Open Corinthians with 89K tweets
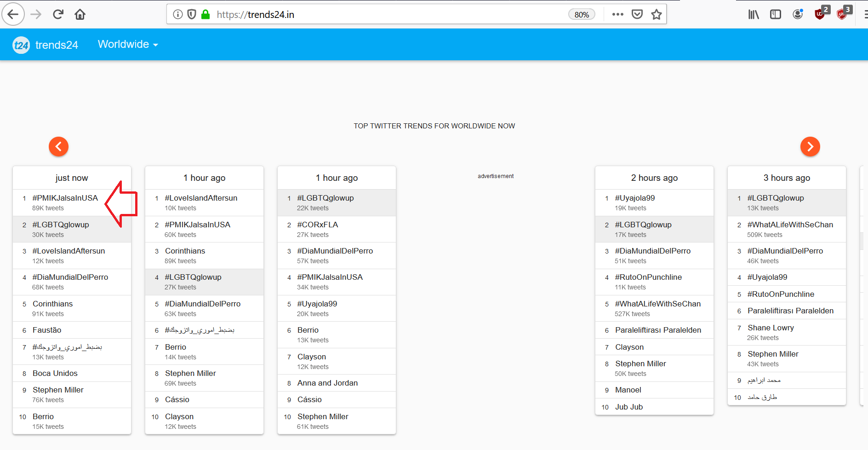Screen dimensions: 868x450 (185, 251)
